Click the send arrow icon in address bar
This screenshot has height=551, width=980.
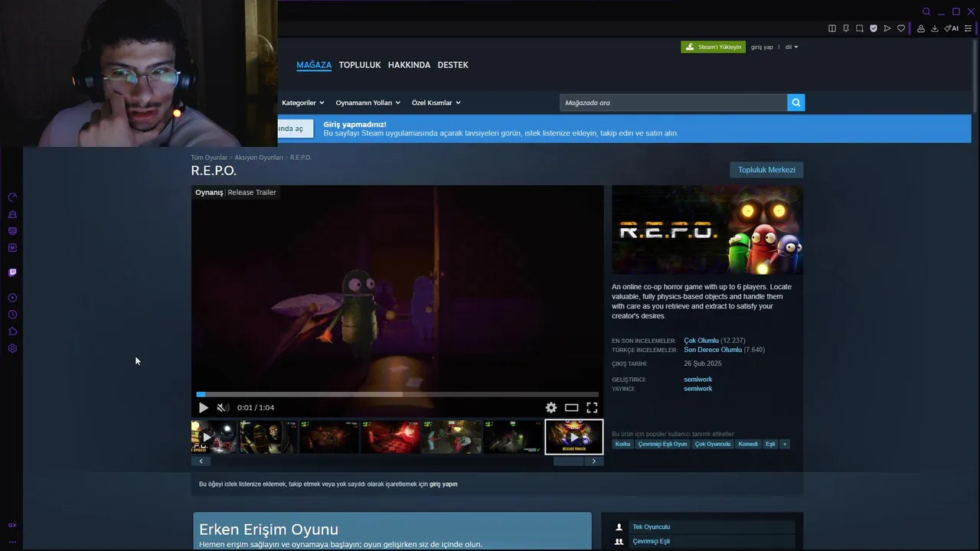[x=887, y=28]
